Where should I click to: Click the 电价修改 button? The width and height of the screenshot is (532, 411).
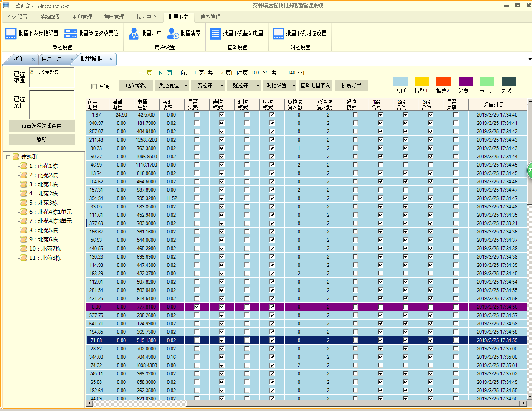(x=136, y=86)
